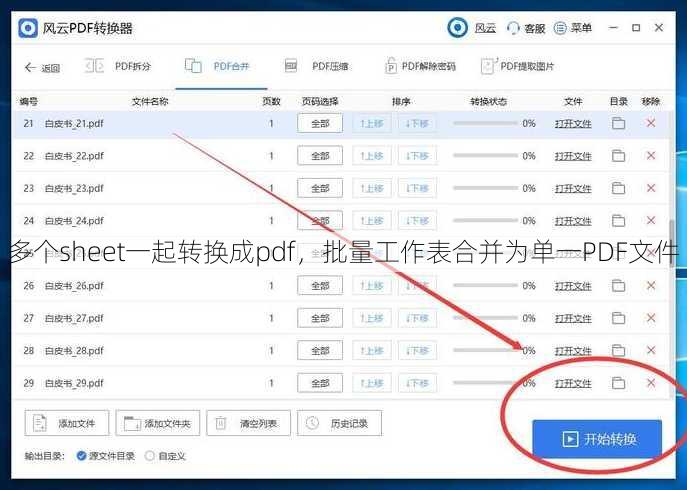
Task: Move 白皮书_21.pdf up with 上移
Action: 372,124
